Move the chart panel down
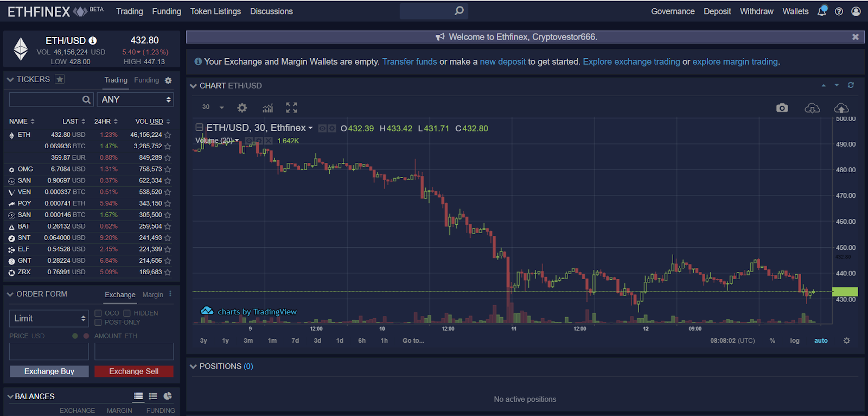Image resolution: width=868 pixels, height=416 pixels. 837,85
